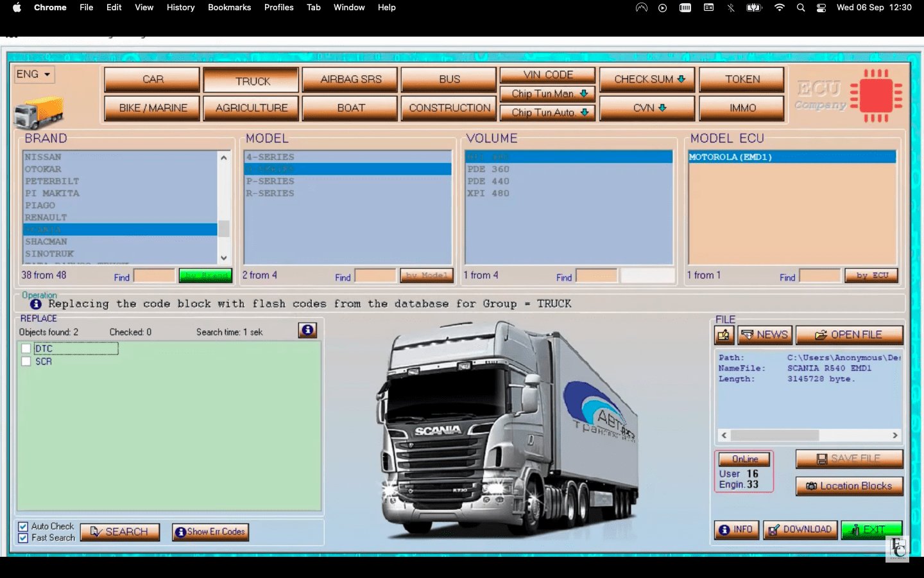Open Location Blocks with the camera icon
The image size is (924, 578).
[x=849, y=486]
